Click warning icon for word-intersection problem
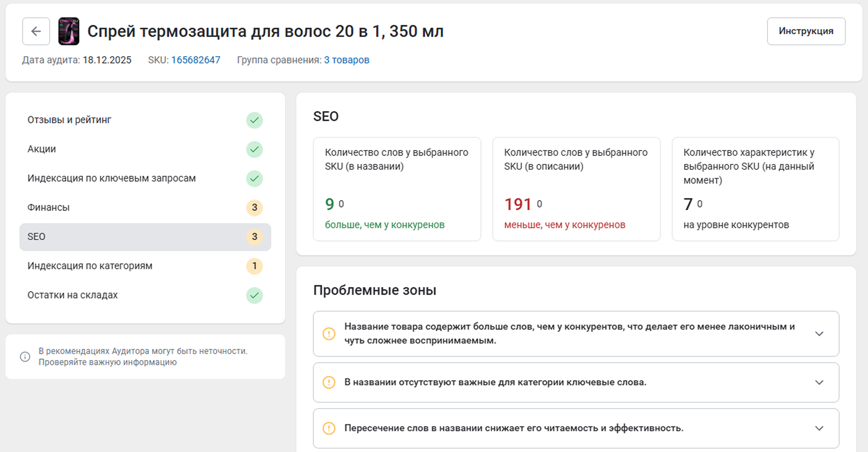The width and height of the screenshot is (868, 452). pos(329,428)
